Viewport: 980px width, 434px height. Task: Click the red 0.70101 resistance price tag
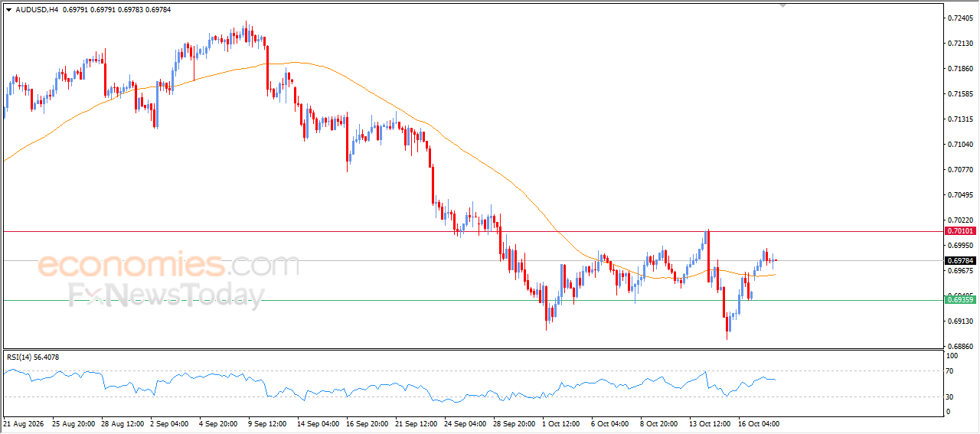[x=960, y=230]
